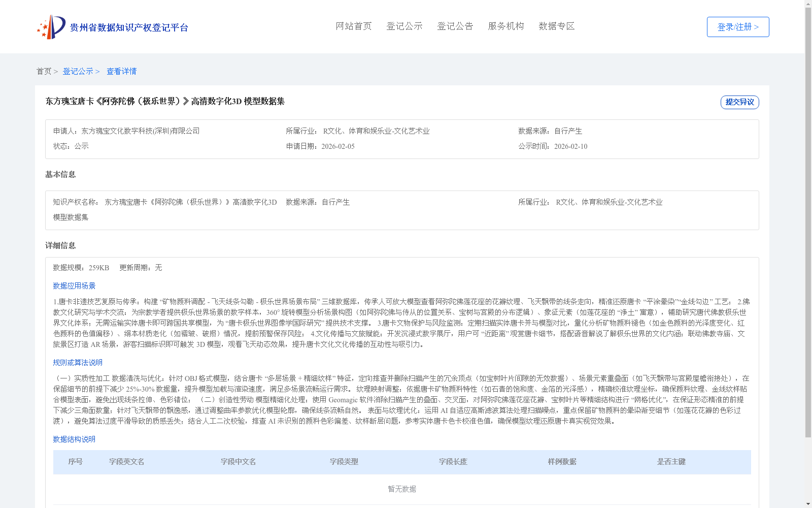Image resolution: width=812 pixels, height=508 pixels.
Task: Select the dataset title heading text
Action: (165, 101)
